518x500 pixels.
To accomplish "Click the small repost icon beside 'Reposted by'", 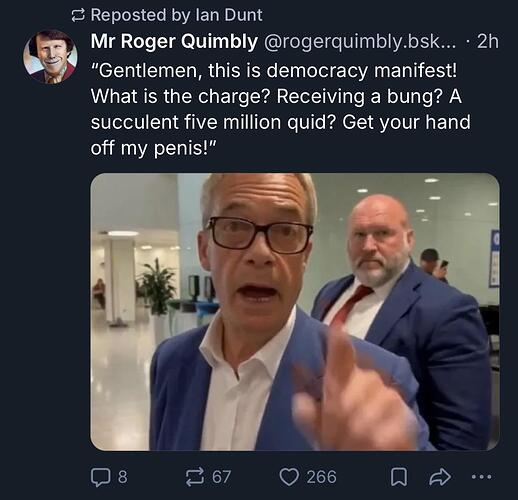I will point(78,16).
